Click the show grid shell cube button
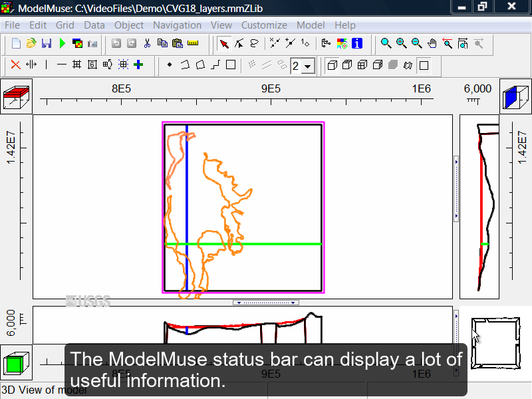The height and width of the screenshot is (399, 532). [332, 65]
